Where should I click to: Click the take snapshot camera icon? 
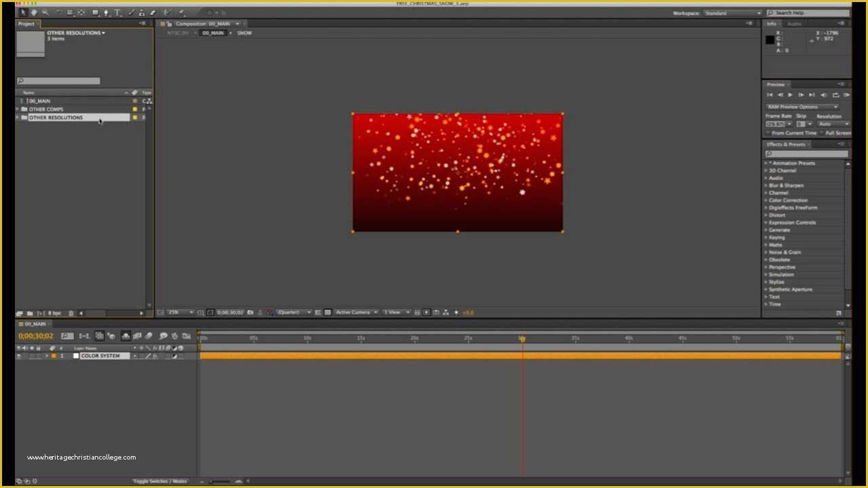click(250, 312)
